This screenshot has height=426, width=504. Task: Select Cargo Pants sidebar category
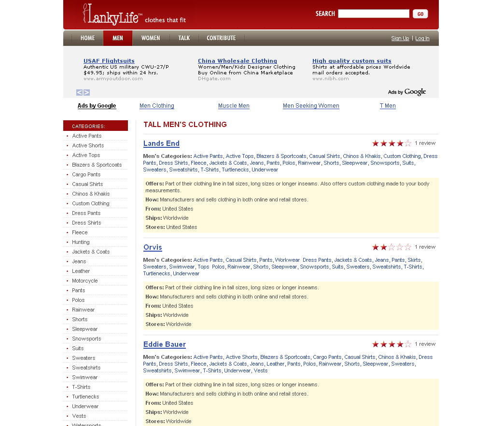click(86, 174)
